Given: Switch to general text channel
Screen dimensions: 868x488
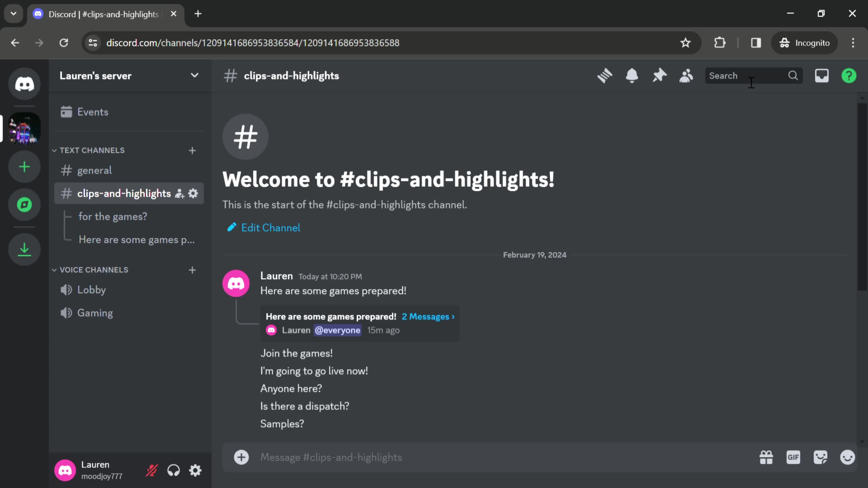Looking at the screenshot, I should tap(129, 170).
